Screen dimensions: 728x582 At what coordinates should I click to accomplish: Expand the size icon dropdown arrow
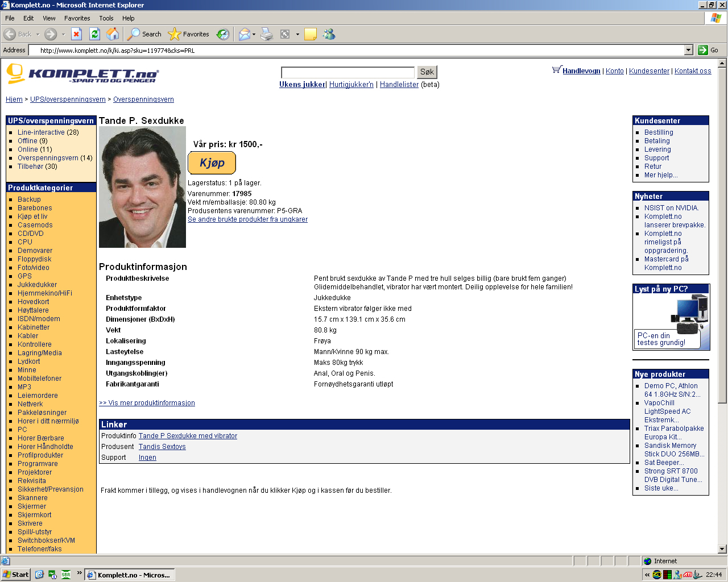297,34
